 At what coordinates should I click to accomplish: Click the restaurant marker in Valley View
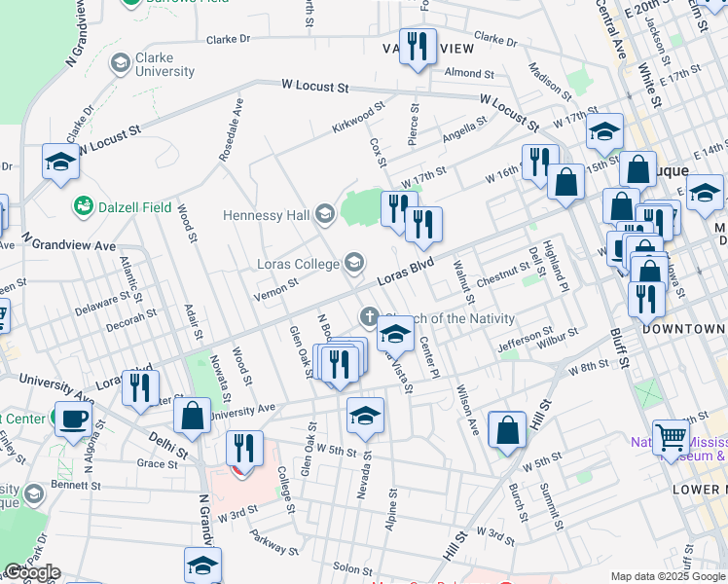click(x=418, y=48)
